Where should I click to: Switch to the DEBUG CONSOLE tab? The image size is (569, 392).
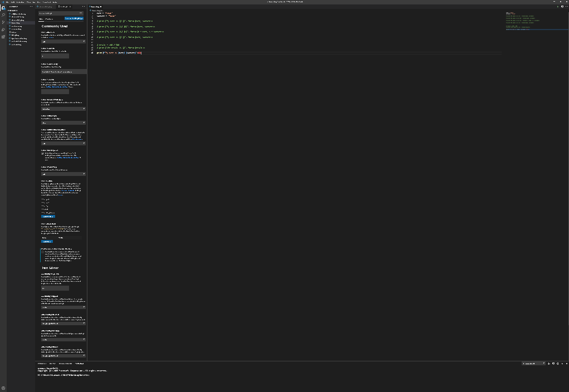point(65,364)
